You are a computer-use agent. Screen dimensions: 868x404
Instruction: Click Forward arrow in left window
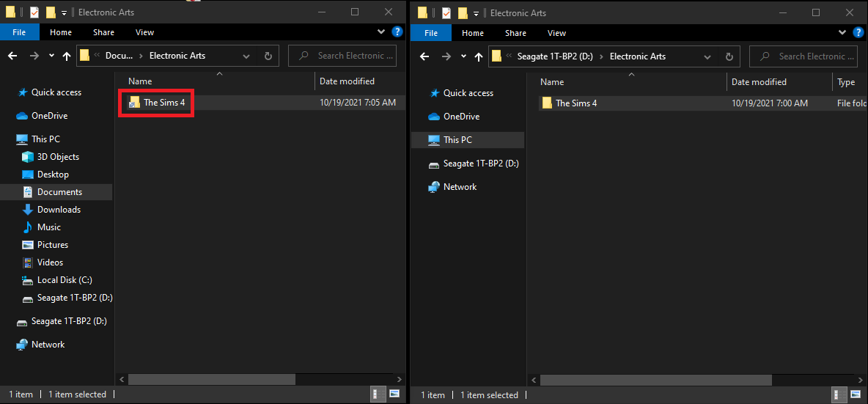pyautogui.click(x=34, y=56)
